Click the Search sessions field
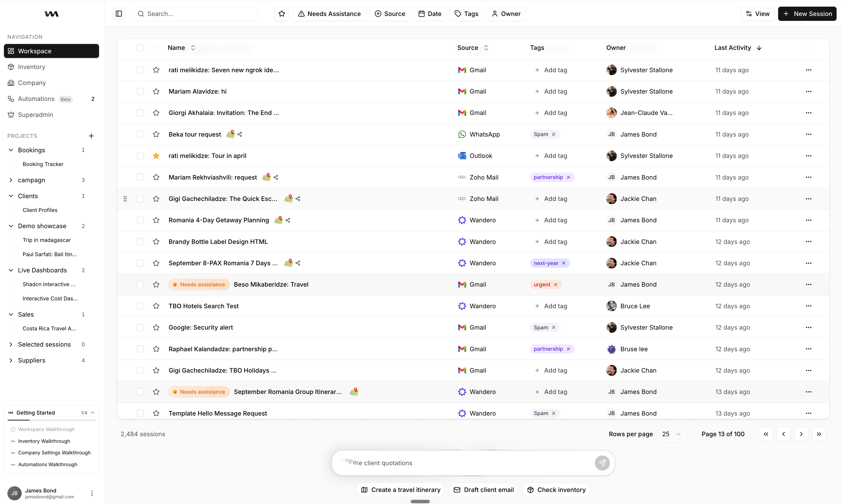The image size is (842, 504). [195, 14]
